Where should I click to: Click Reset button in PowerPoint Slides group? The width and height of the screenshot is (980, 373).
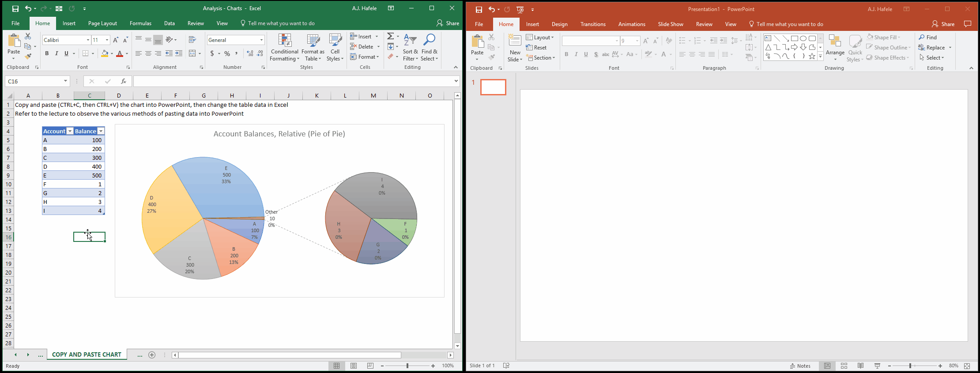pyautogui.click(x=536, y=48)
